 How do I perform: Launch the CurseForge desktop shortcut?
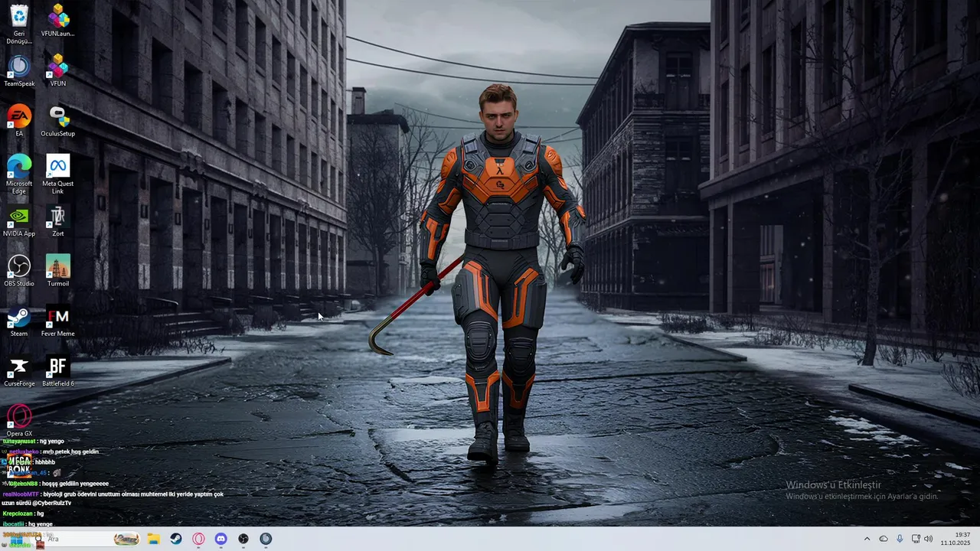pos(19,371)
